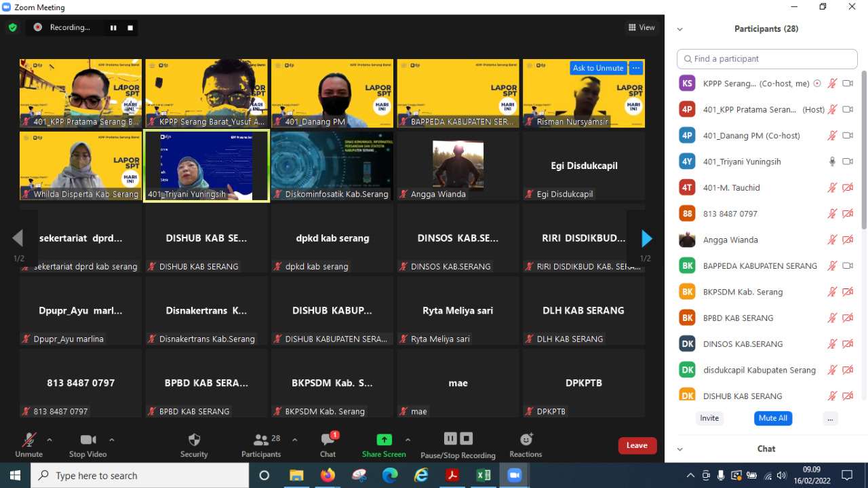Open more options next to Mute All
868x488 pixels.
830,418
